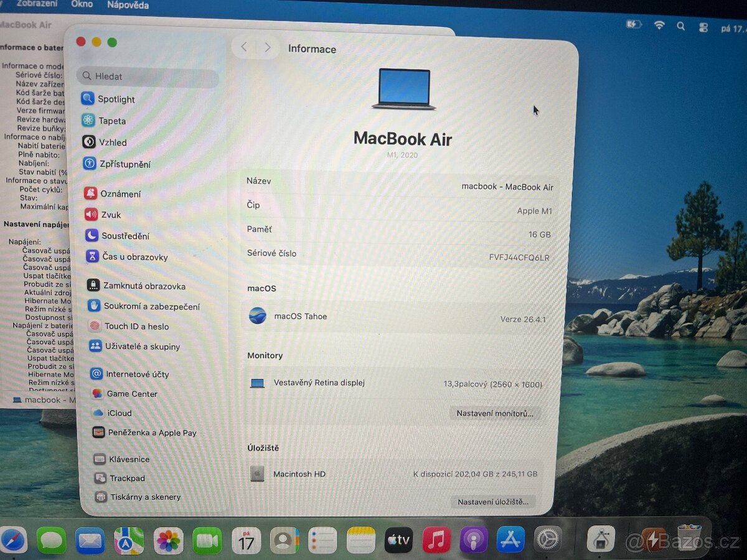Screen dimensions: 747x560
Task: Click the Nastavení monitorů button
Action: coord(496,413)
